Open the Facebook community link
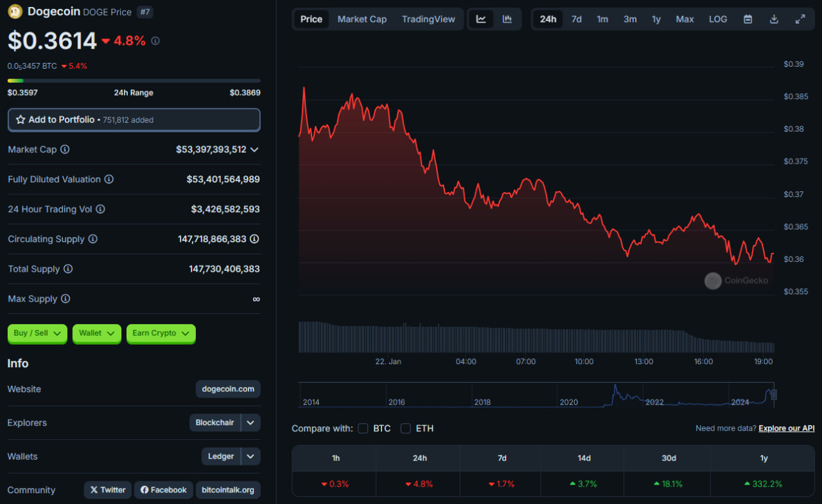 click(164, 490)
